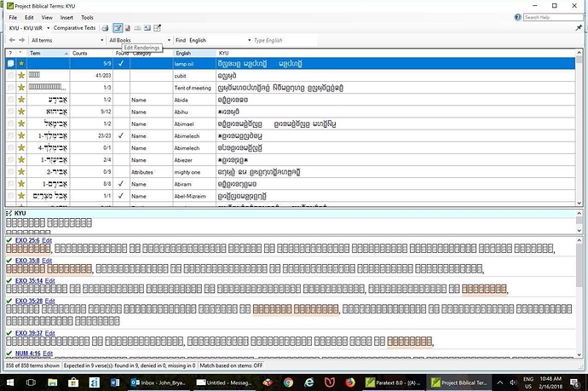Open the Edit menu
Viewport: 588px width, 391px height.
[x=29, y=17]
